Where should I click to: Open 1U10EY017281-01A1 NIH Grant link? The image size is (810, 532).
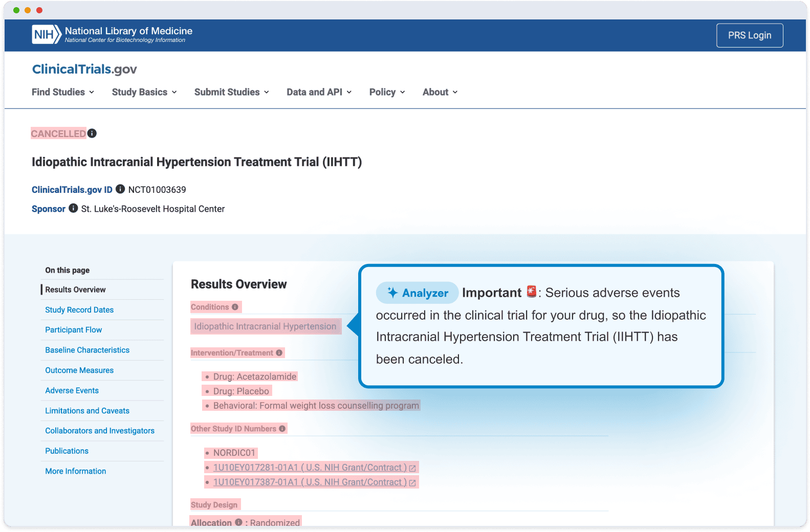(310, 468)
